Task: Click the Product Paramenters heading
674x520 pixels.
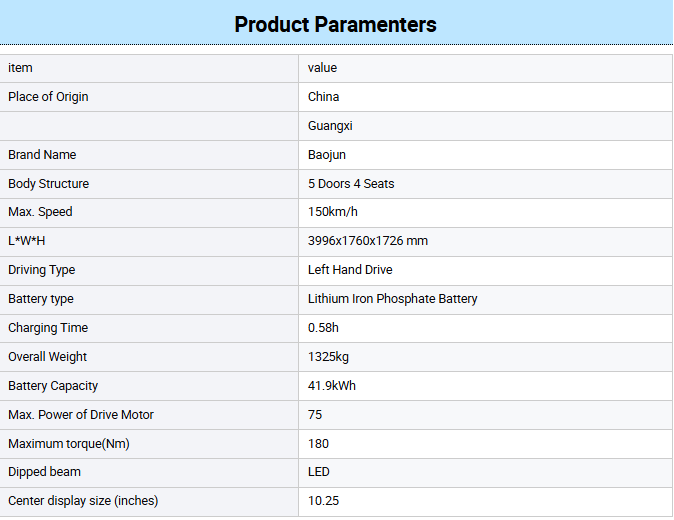Action: (x=336, y=24)
